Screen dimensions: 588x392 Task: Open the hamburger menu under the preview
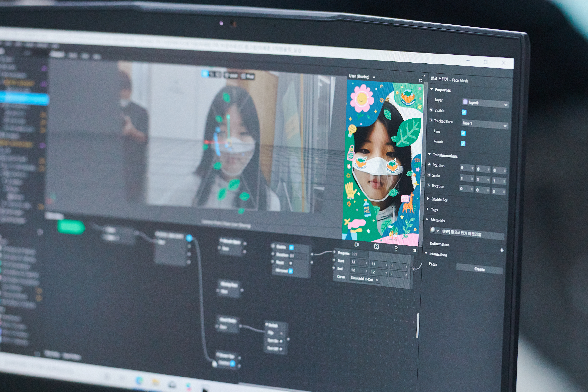pos(415,250)
